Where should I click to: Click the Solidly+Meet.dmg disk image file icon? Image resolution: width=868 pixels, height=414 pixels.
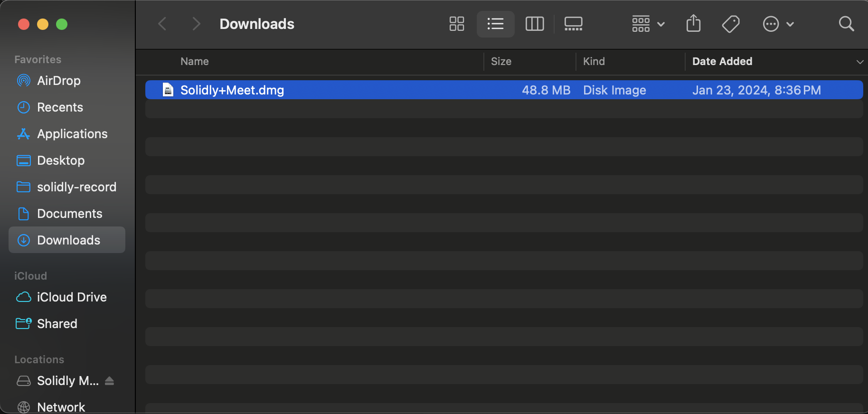[x=168, y=90]
